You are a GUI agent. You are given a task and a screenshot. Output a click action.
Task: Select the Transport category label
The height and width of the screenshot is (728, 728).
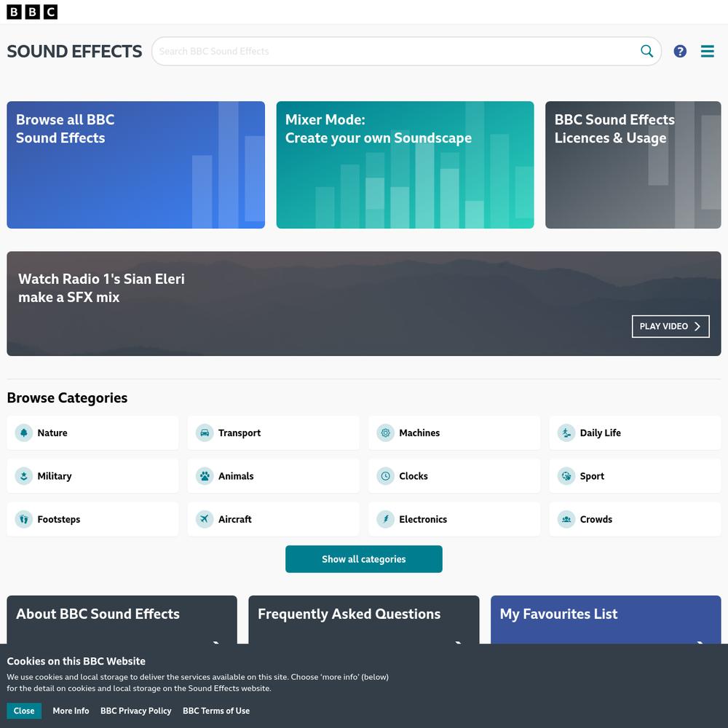(x=240, y=432)
